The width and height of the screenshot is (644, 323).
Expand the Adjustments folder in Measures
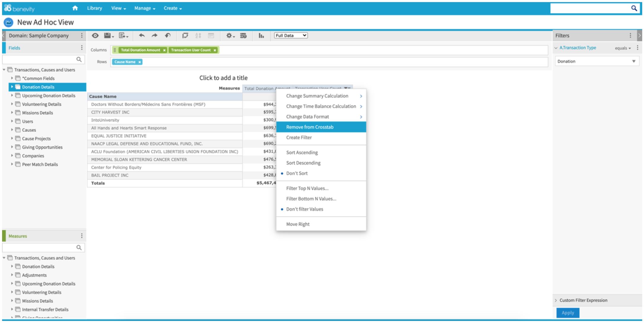click(x=12, y=275)
